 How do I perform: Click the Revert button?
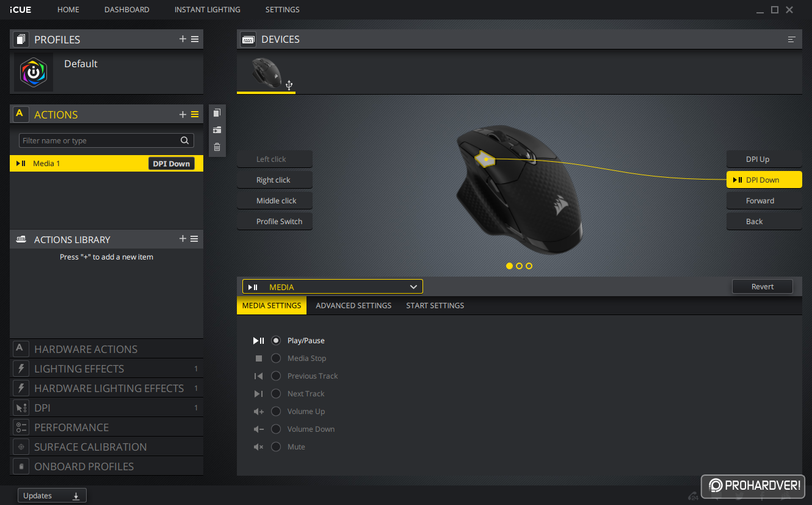tap(763, 286)
